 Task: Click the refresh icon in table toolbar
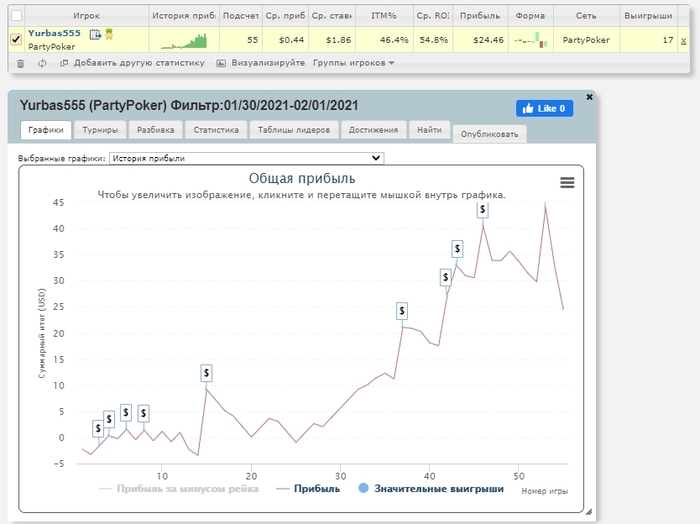(x=42, y=63)
